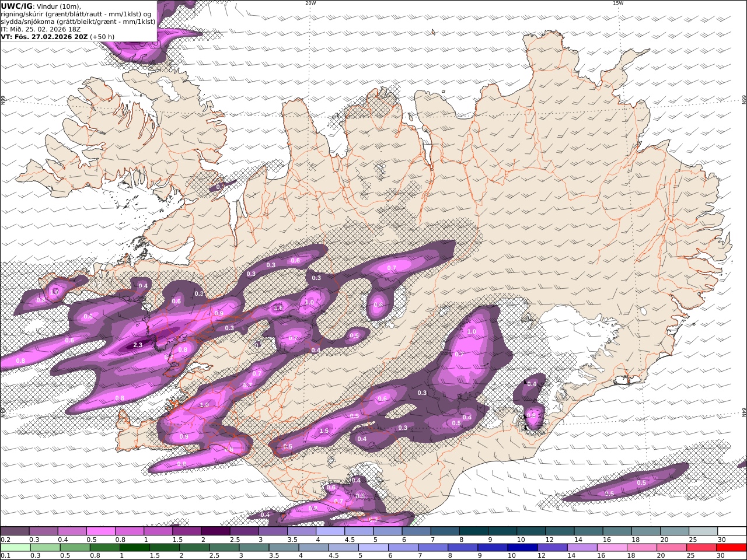The image size is (747, 560).
Task: Click the 'rigning/skúrir' header line
Action: click(x=76, y=14)
